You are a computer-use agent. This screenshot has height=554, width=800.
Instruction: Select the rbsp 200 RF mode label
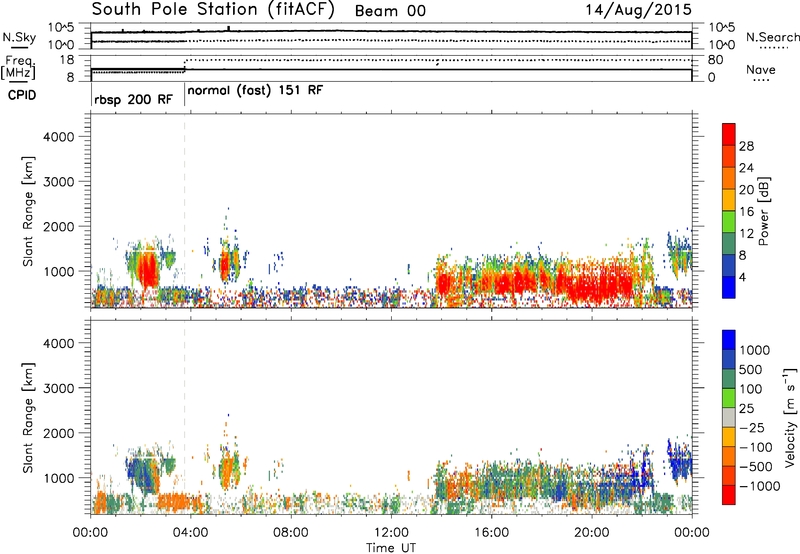click(x=134, y=99)
